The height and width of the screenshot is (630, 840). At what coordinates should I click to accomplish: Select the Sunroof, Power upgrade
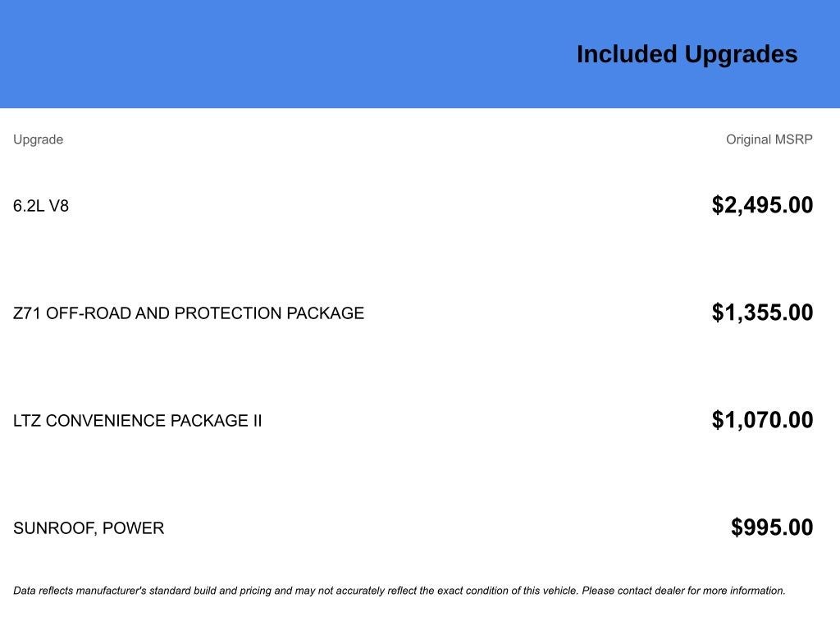[x=89, y=528]
